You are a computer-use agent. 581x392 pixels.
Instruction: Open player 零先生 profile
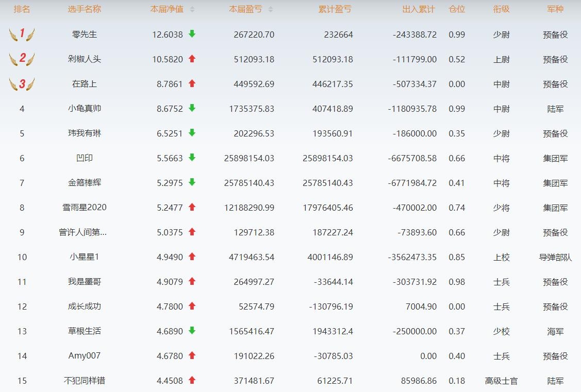pos(85,35)
